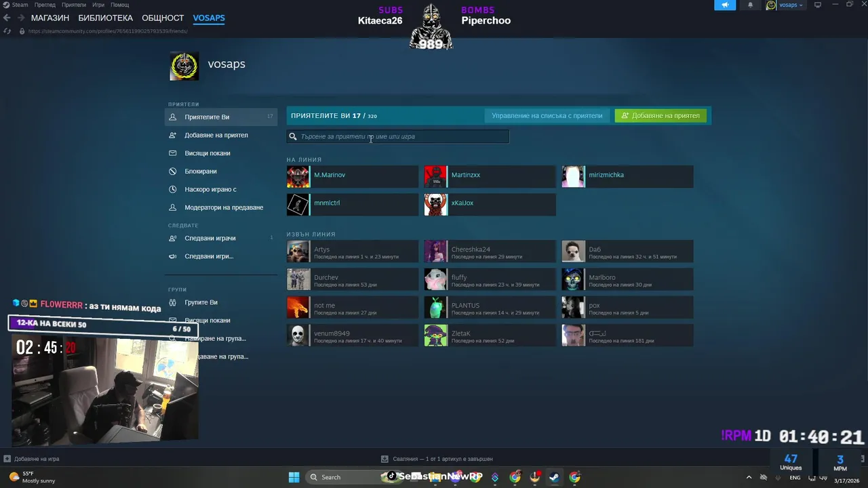Go back with the navigation arrow
This screenshot has width=868, height=488.
click(7, 18)
